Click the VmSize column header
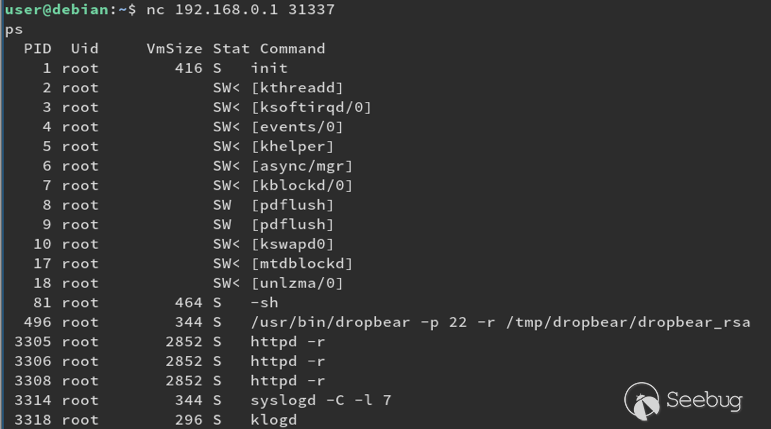This screenshot has height=429, width=771. [174, 49]
